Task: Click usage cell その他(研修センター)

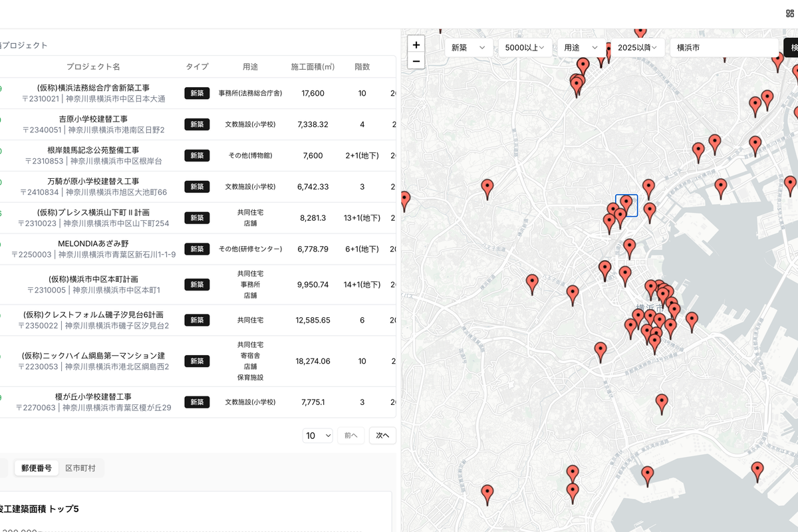Action: 250,249
